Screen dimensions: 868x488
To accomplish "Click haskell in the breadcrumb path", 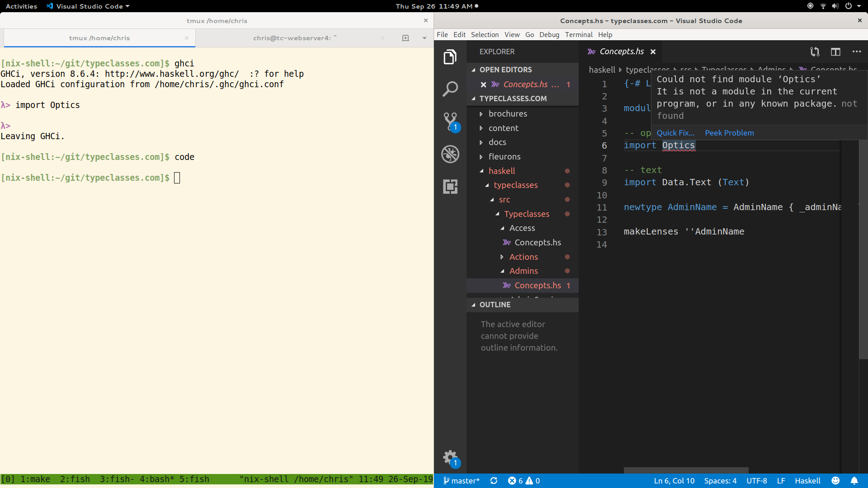I will coord(602,70).
